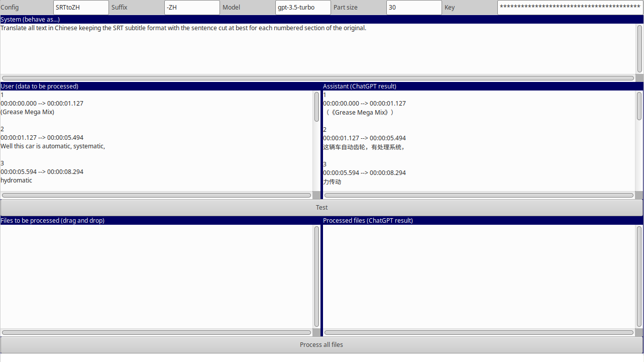Screen dimensions: 644x362
Task: Click the Assistant result pane horizontal scrollbar
Action: 479,195
